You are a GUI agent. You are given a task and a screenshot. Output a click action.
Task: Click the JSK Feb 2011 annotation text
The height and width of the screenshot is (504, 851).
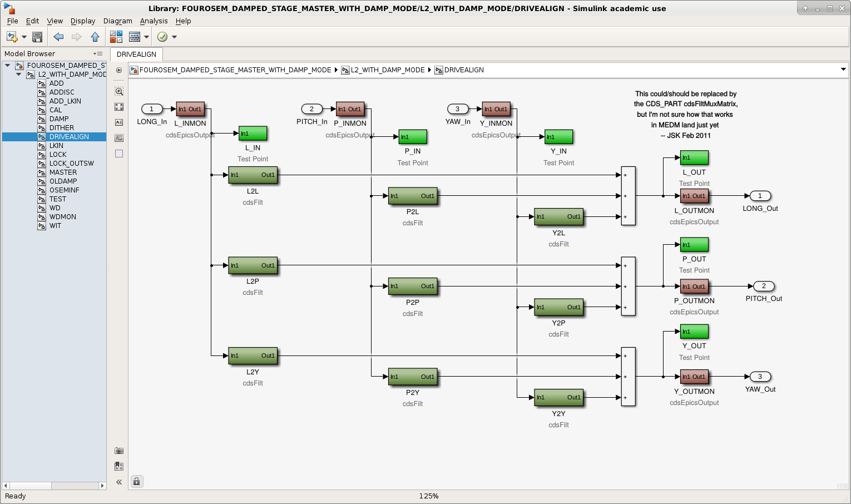pyautogui.click(x=686, y=136)
